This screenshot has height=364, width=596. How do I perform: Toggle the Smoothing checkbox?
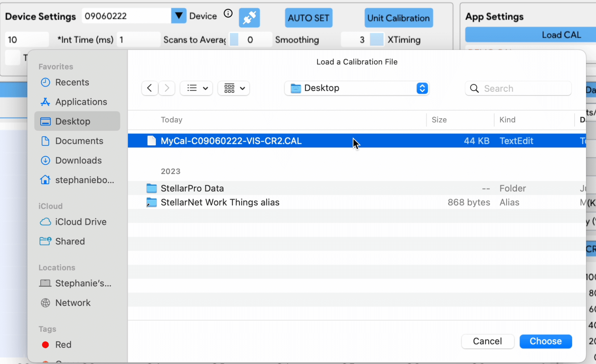pyautogui.click(x=234, y=40)
